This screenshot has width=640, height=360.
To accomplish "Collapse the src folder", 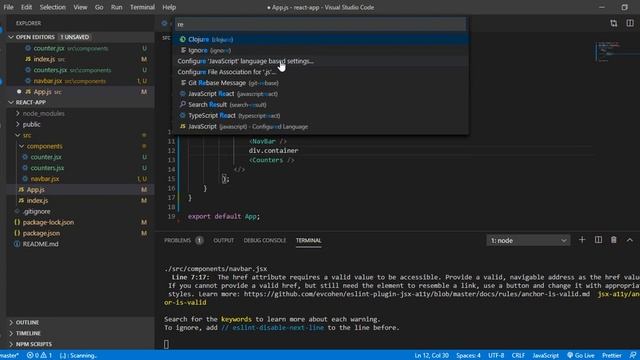I will point(80,135).
